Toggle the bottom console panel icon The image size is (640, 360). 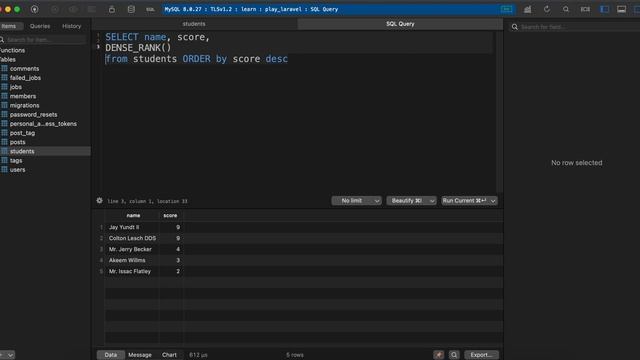pyautogui.click(x=621, y=9)
